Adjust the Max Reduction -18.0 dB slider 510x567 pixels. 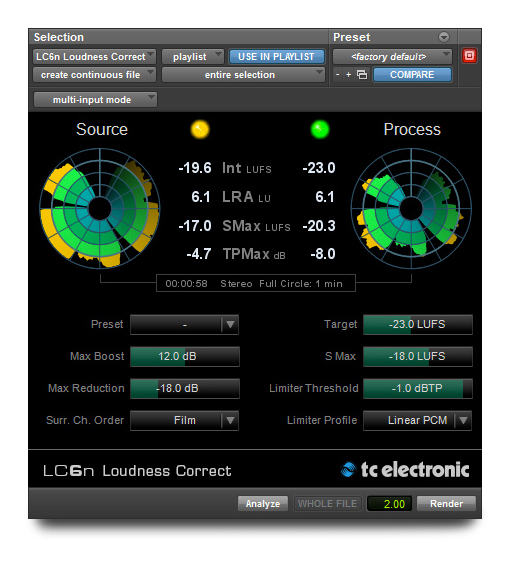(x=185, y=388)
